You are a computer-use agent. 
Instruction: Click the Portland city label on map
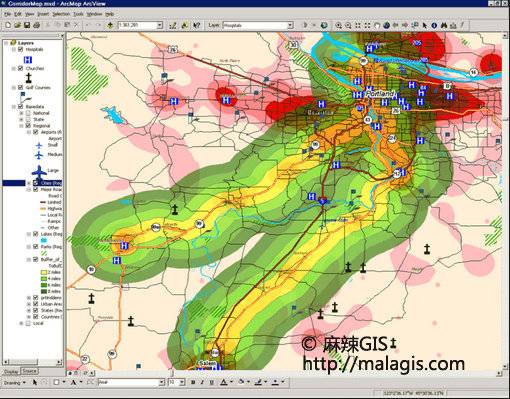380,94
